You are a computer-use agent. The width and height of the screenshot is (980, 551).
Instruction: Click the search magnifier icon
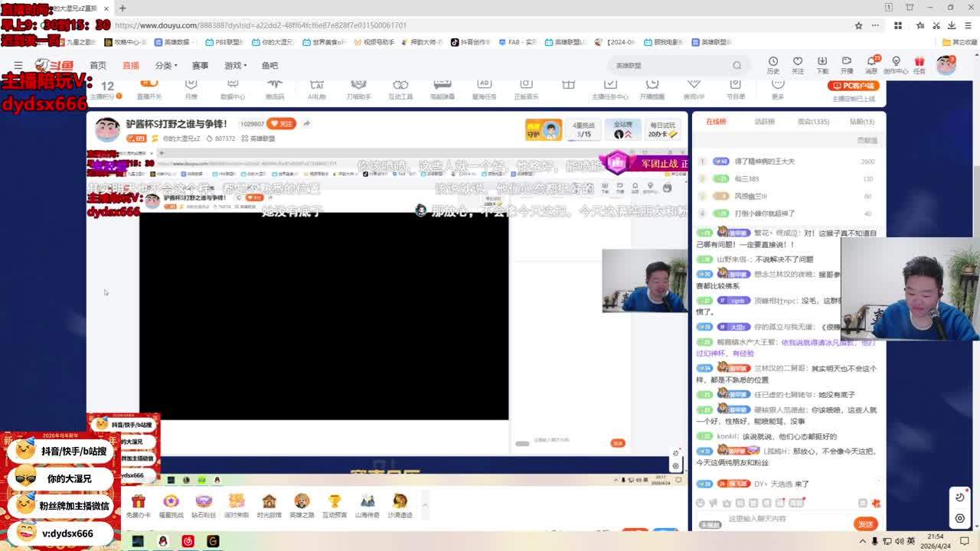click(737, 66)
